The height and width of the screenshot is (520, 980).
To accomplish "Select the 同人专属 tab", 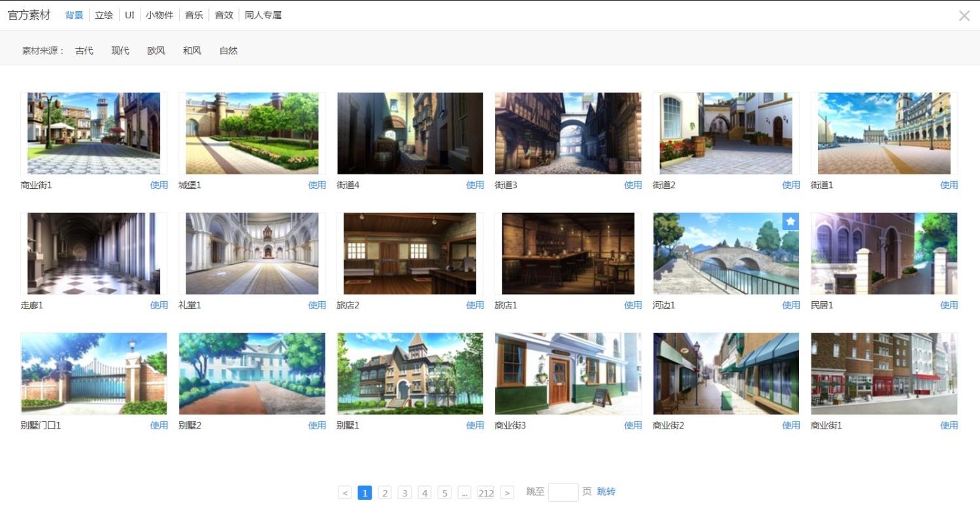I will (x=263, y=15).
